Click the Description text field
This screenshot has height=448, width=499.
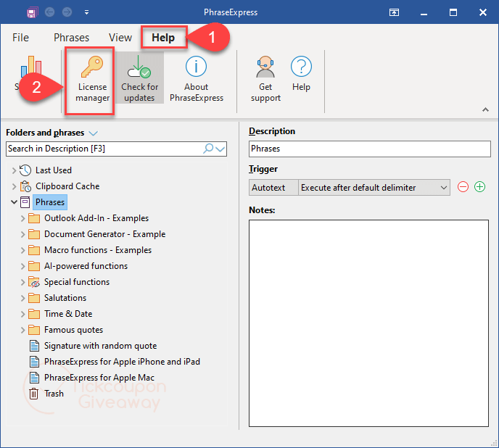click(x=369, y=149)
